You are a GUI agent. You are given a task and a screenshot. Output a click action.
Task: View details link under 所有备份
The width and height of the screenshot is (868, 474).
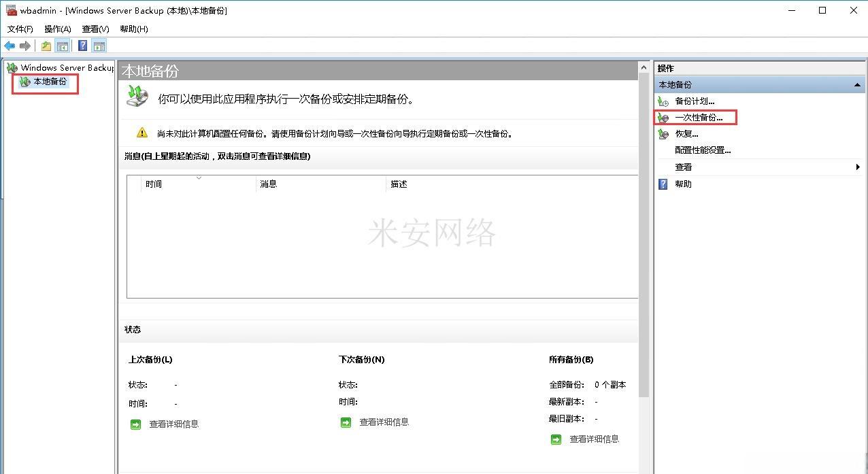pyautogui.click(x=595, y=439)
